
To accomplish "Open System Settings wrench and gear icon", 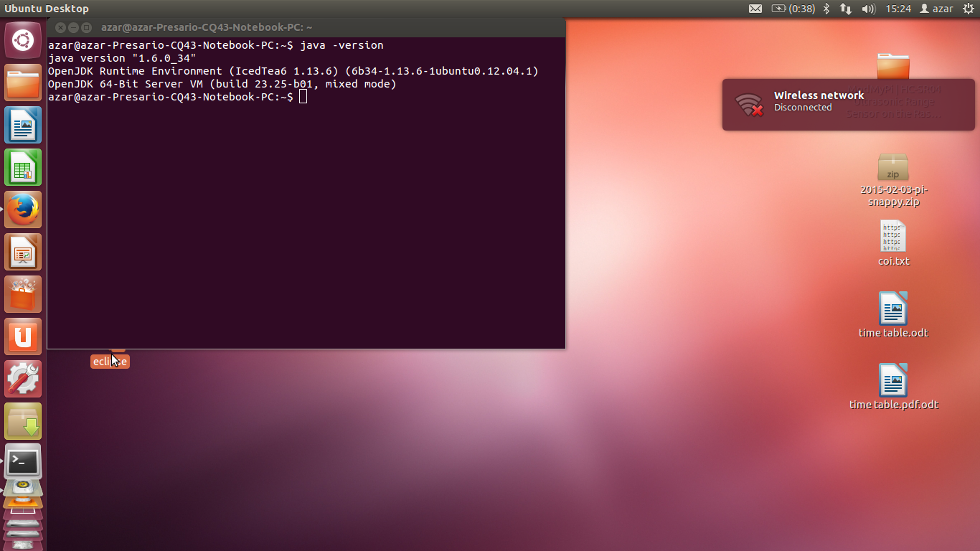I will [23, 379].
